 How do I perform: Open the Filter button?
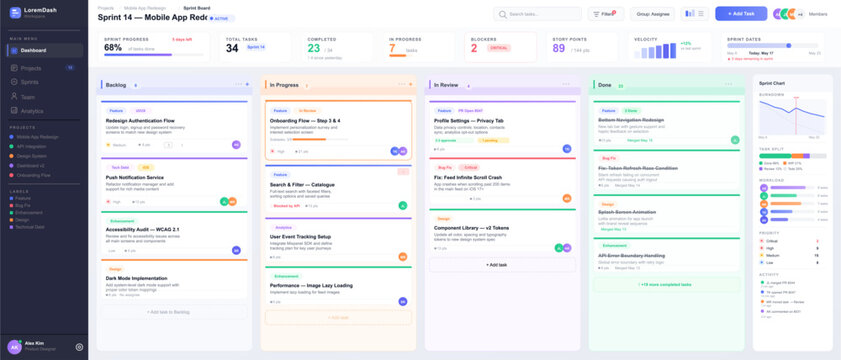click(606, 14)
